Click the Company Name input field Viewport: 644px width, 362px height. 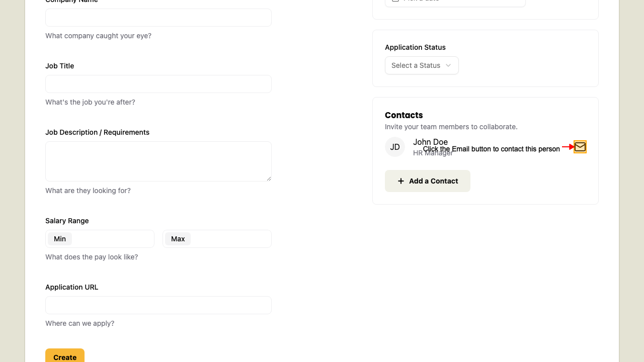pos(158,17)
